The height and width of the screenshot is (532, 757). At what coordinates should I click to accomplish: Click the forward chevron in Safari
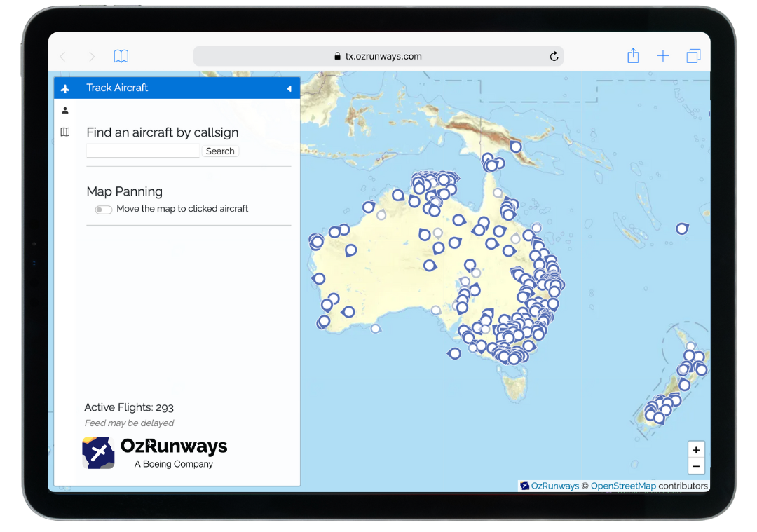(x=92, y=56)
